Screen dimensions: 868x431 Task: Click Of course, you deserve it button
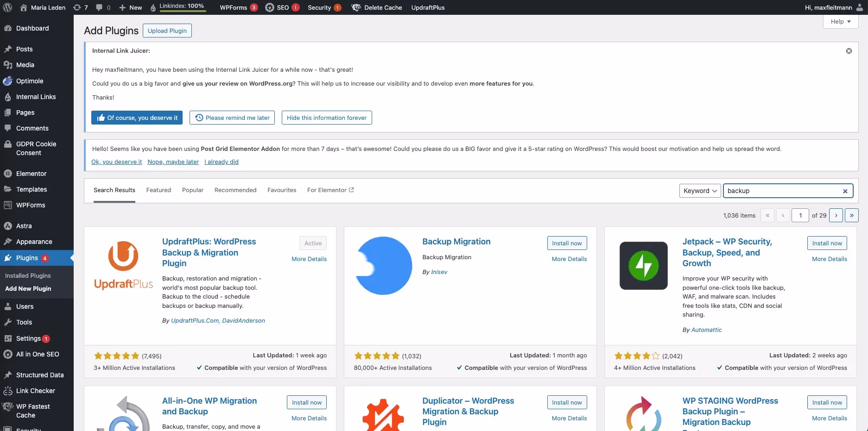coord(137,118)
